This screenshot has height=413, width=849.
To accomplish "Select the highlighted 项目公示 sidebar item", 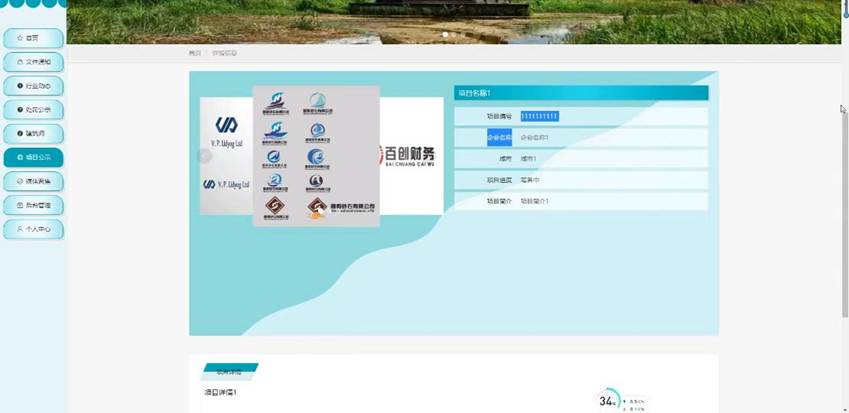I will click(x=34, y=157).
